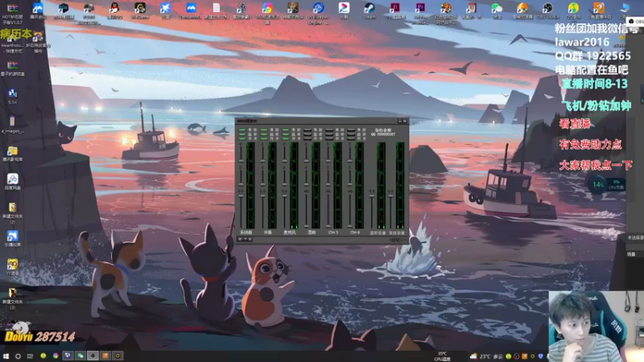Toggle the top green switch above 伴奏 channel

click(264, 130)
